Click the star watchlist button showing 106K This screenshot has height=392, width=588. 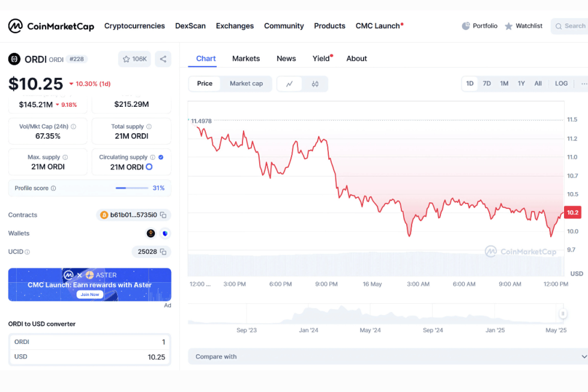coord(134,59)
